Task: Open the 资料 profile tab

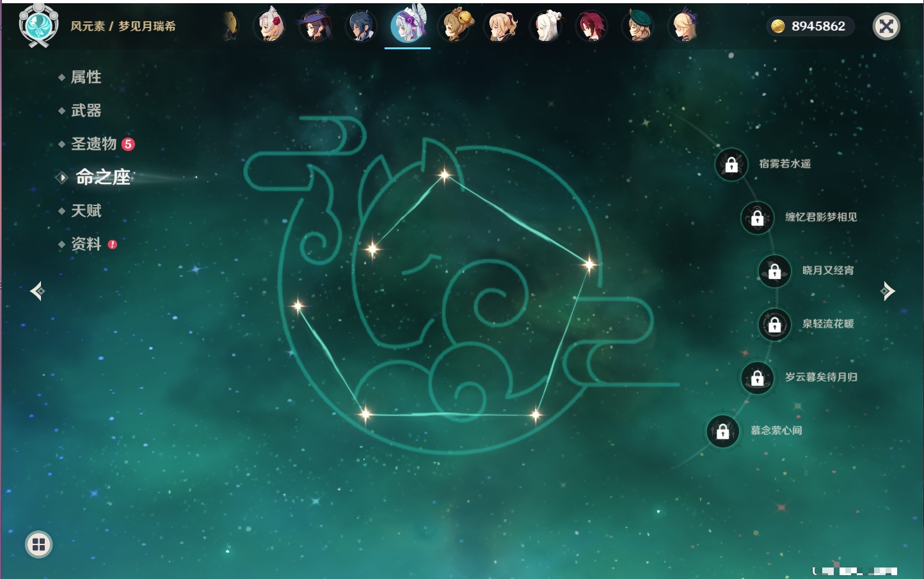Action: point(87,244)
